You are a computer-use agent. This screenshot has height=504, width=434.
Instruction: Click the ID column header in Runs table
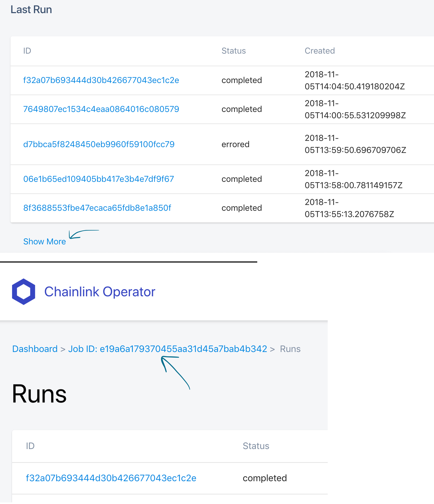[x=30, y=446]
